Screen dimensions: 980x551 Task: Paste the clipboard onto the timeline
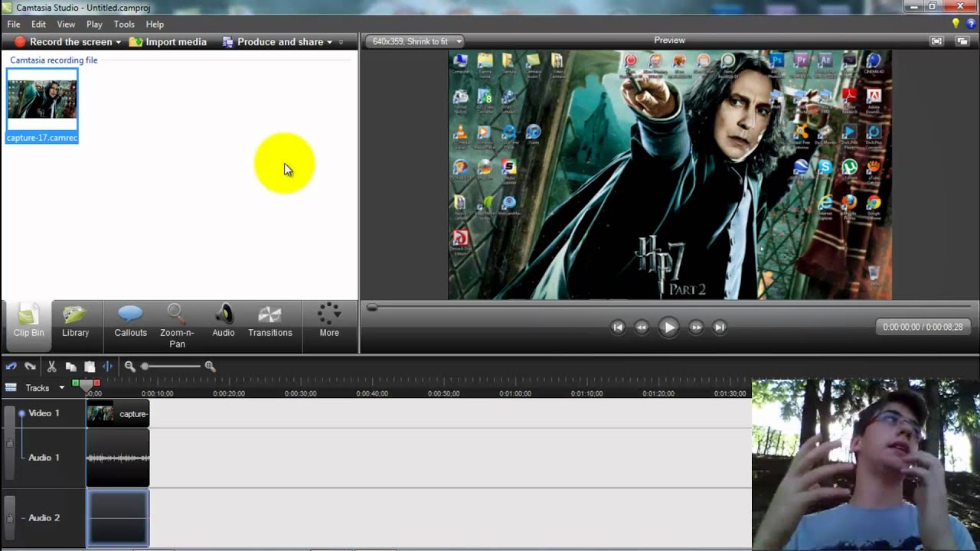(89, 367)
